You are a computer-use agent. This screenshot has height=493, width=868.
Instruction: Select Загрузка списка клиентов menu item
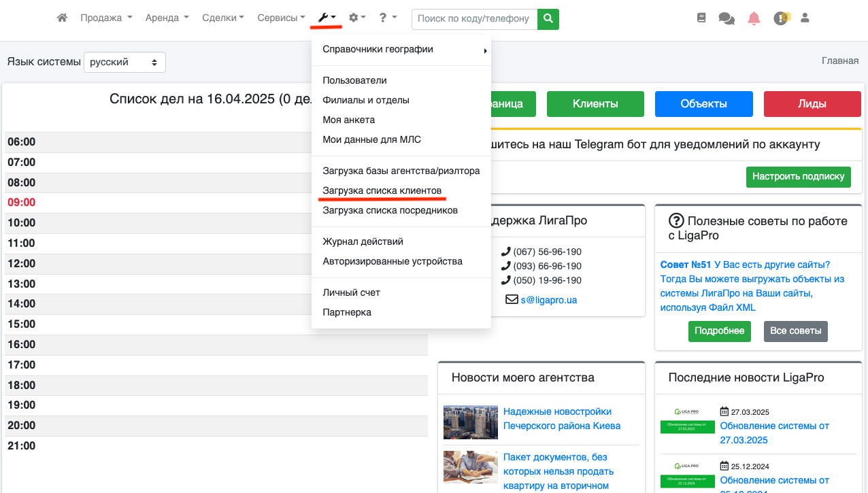click(382, 190)
